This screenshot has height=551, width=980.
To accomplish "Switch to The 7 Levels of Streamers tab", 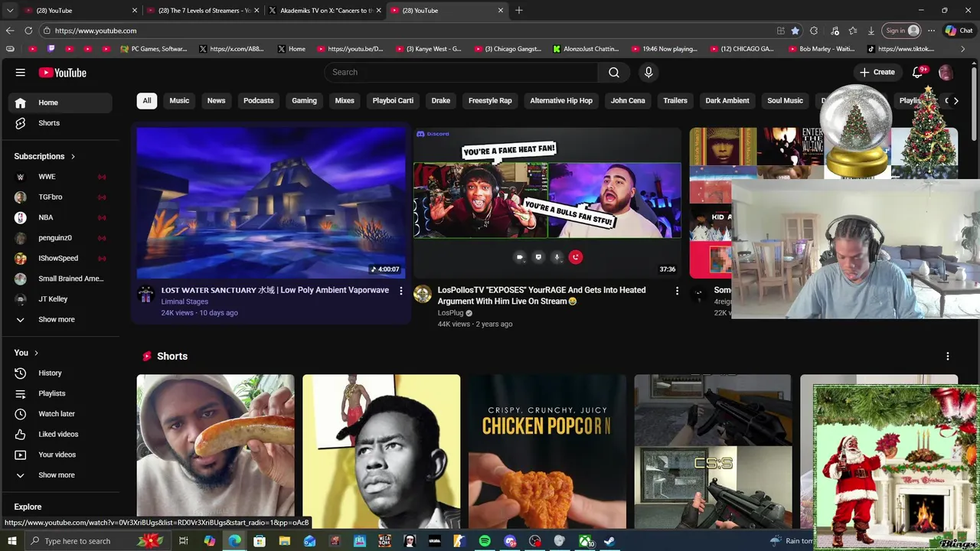I will (x=203, y=11).
